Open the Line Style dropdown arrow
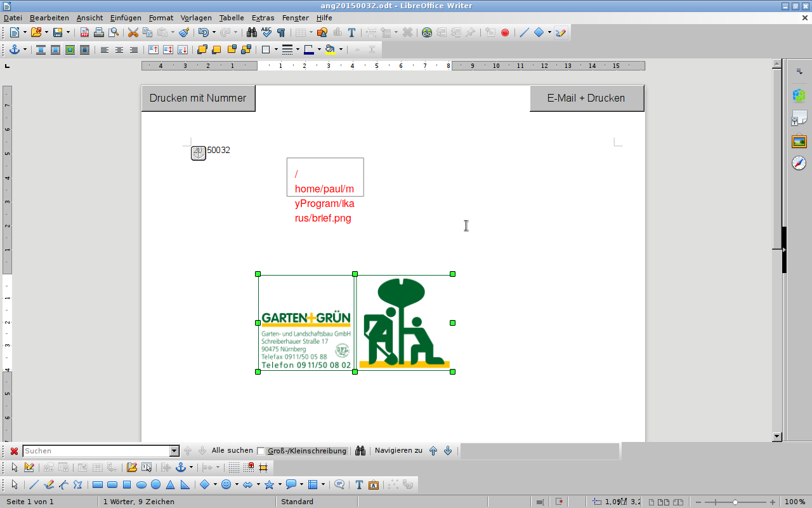 [297, 50]
